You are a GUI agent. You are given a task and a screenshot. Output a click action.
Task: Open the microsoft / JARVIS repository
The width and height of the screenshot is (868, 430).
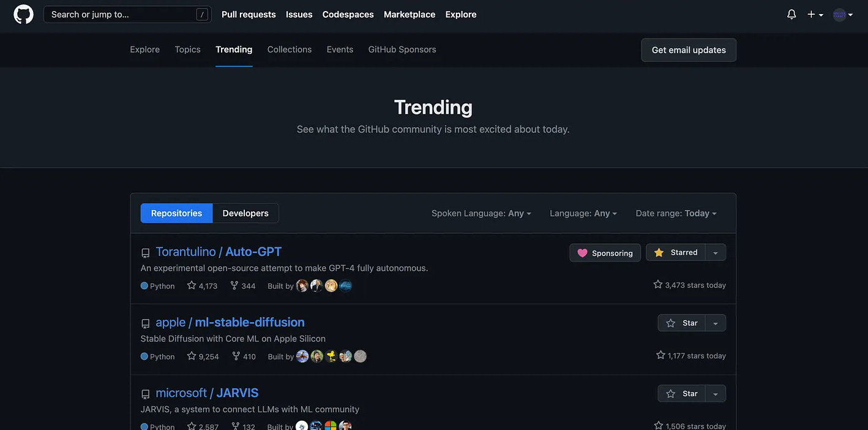[x=207, y=393]
